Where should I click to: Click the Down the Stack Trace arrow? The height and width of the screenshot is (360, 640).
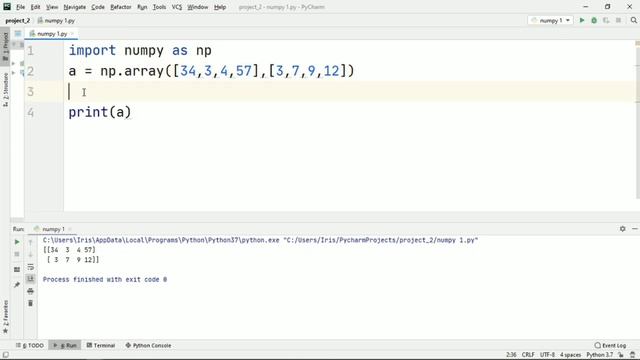tap(30, 255)
